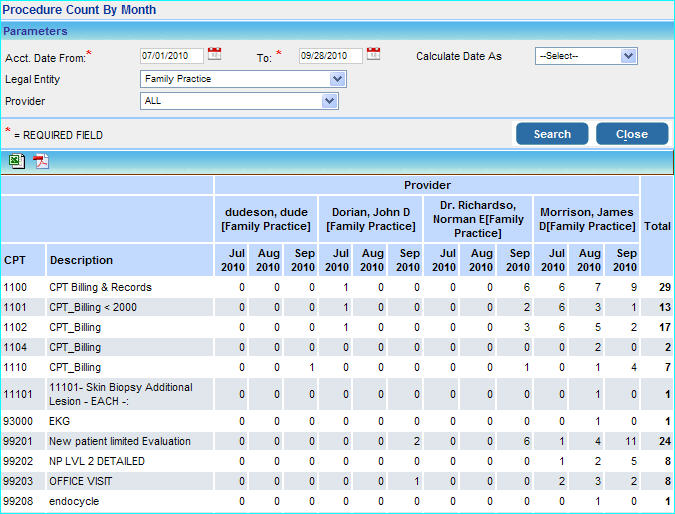Click the CPT column header
Image resolution: width=675 pixels, height=514 pixels.
(15, 260)
